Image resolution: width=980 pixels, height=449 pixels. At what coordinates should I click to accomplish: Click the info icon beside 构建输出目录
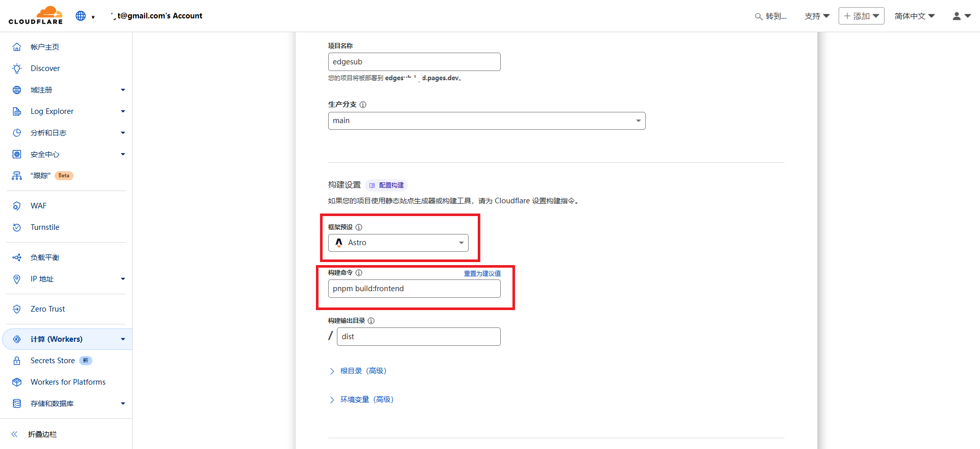tap(371, 321)
